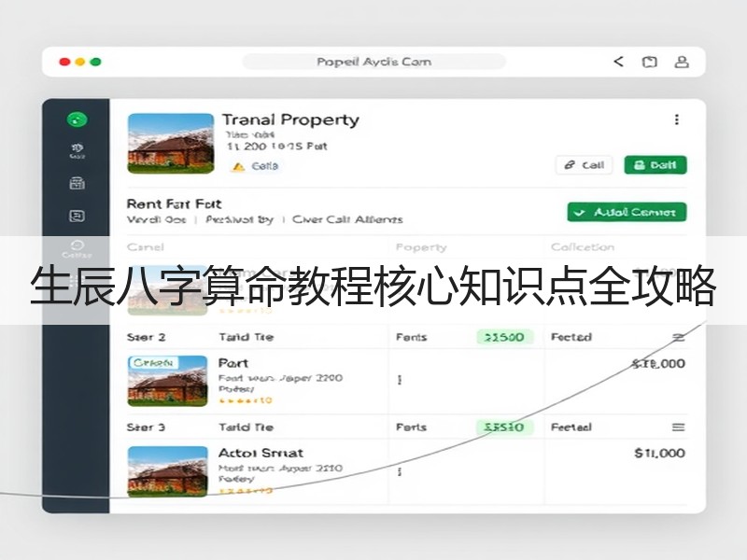747x560 pixels.
Task: Click the green Dall button
Action: 655,165
